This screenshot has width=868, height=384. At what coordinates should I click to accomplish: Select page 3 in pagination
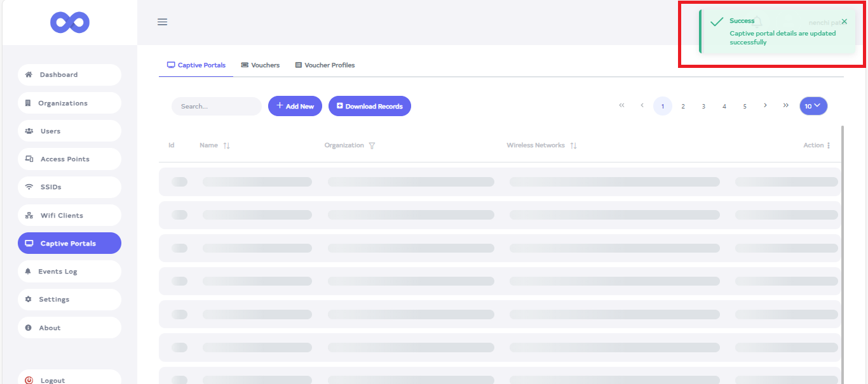pyautogui.click(x=703, y=106)
